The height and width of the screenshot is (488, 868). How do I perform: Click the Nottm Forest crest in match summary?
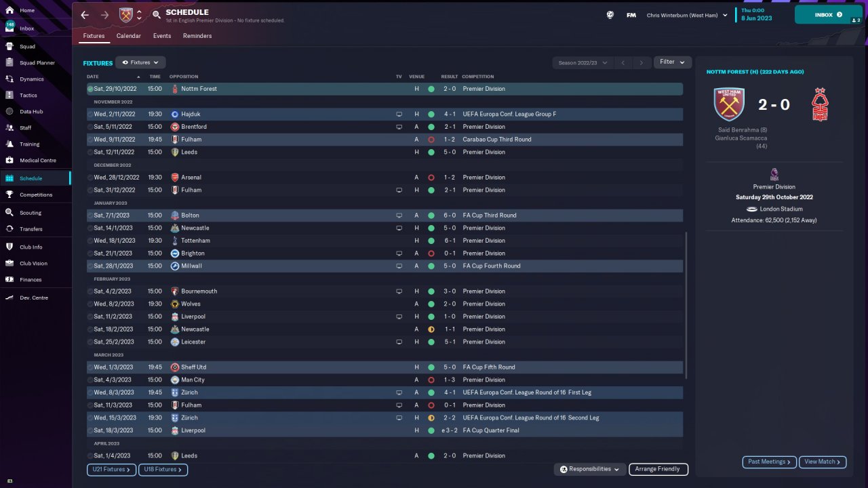pos(820,104)
